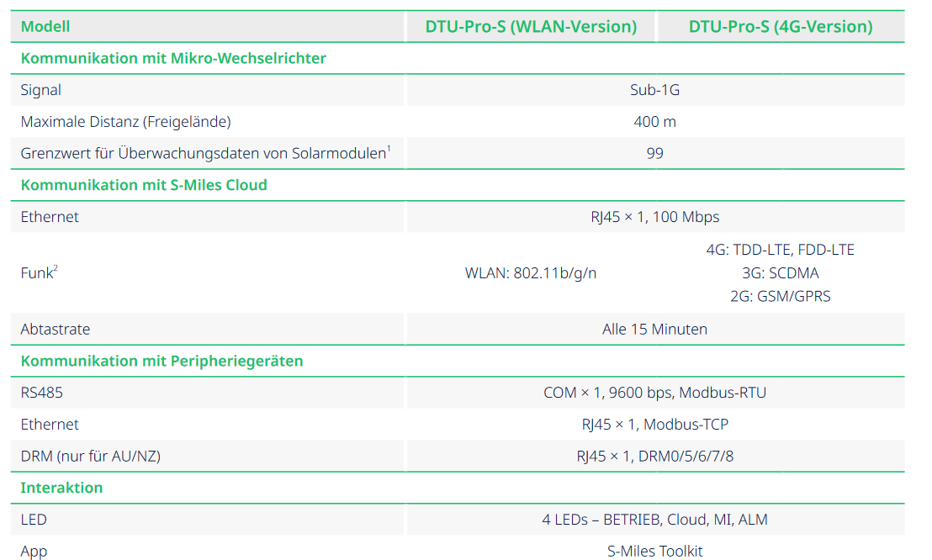Viewport: 932px width, 560px height.
Task: Select the 'RJ45 × 1, DRM0/5/6/7/8' value
Action: click(x=654, y=457)
